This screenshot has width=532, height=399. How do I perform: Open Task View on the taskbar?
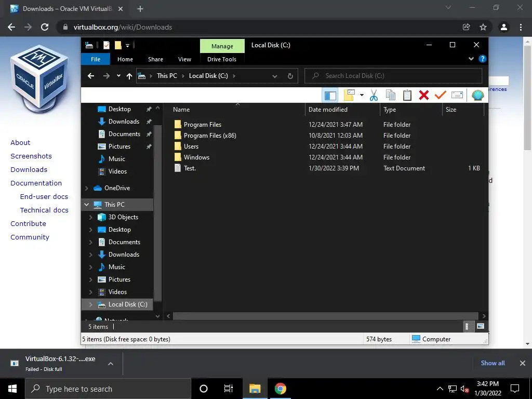(229, 389)
